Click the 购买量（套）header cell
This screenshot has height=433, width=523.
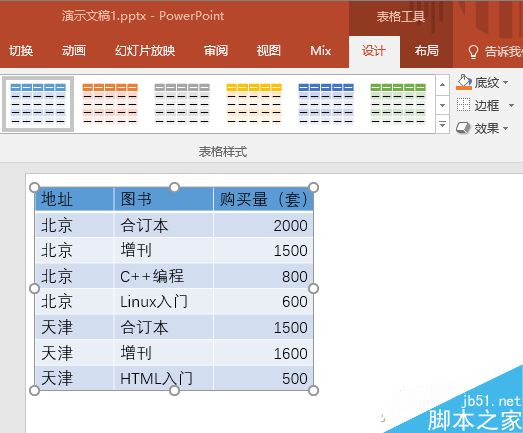(263, 199)
